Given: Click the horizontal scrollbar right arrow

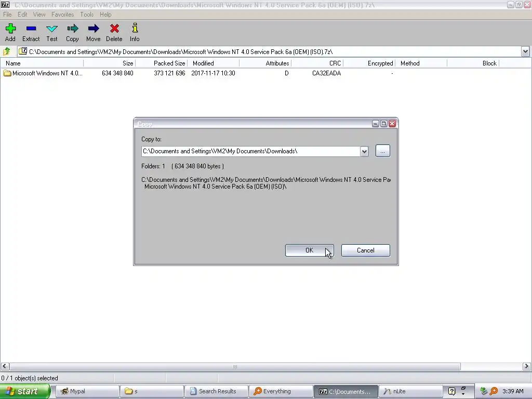Looking at the screenshot, I should click(x=527, y=366).
